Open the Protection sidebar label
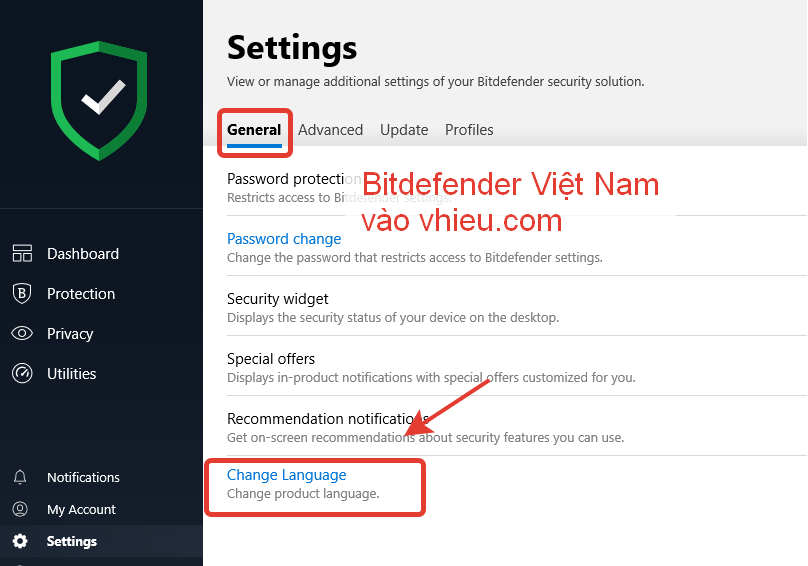Image resolution: width=808 pixels, height=566 pixels. tap(81, 293)
